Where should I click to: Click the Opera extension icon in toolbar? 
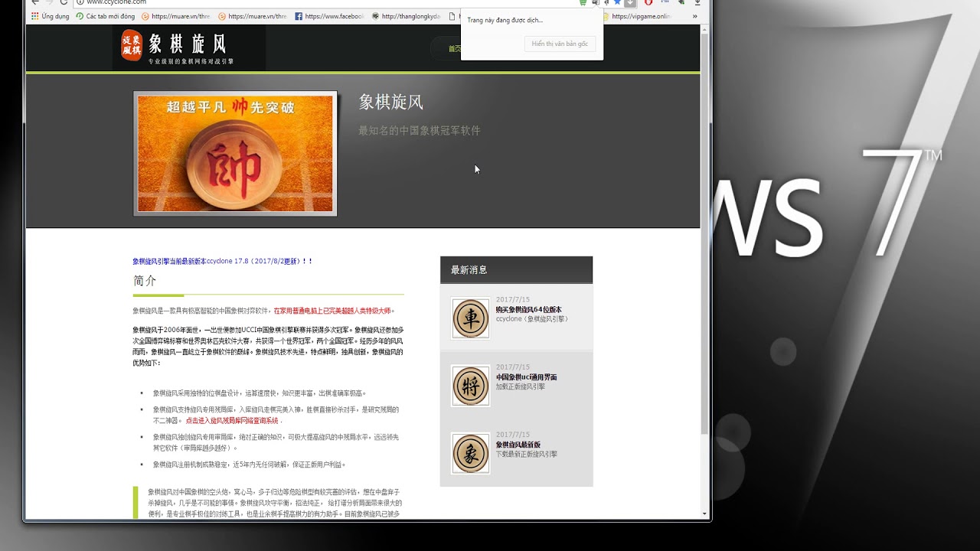pos(648,2)
